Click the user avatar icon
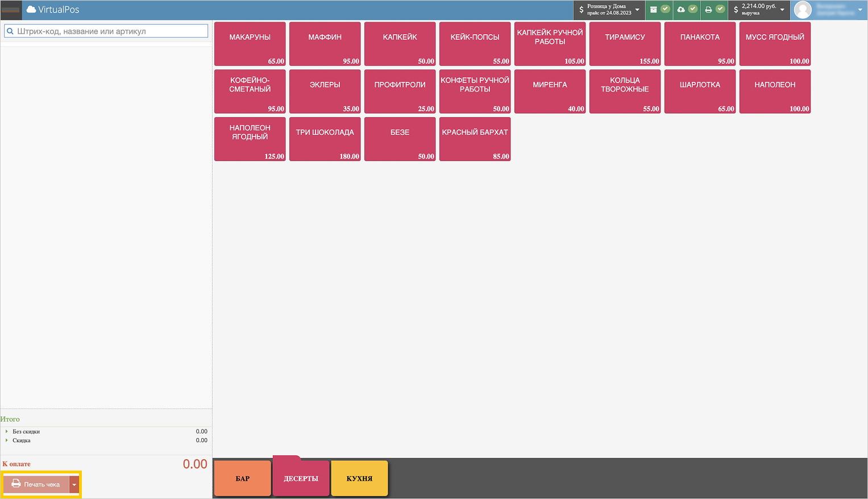 coord(802,10)
